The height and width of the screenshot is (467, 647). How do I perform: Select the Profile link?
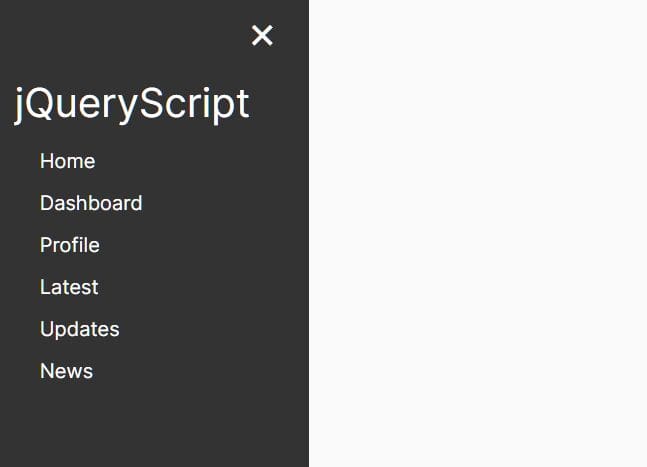pyautogui.click(x=70, y=245)
